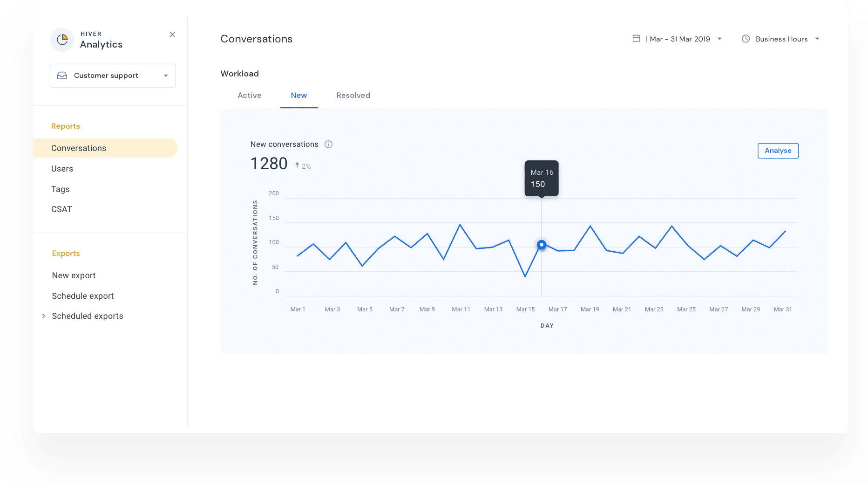This screenshot has width=868, height=495.
Task: Open the Conversations report
Action: (79, 148)
